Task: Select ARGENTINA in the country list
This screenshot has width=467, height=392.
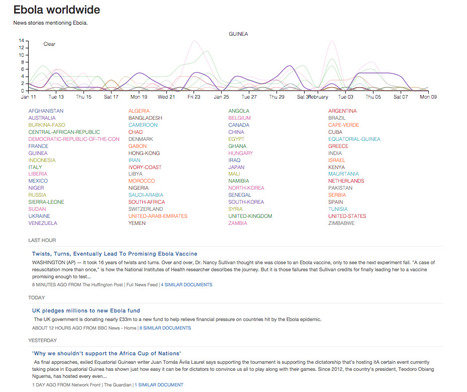Action: (342, 111)
